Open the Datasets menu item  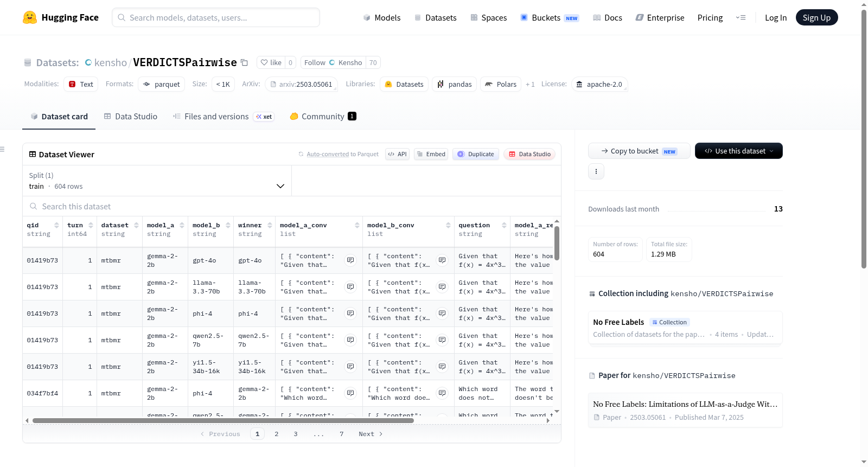tap(435, 17)
